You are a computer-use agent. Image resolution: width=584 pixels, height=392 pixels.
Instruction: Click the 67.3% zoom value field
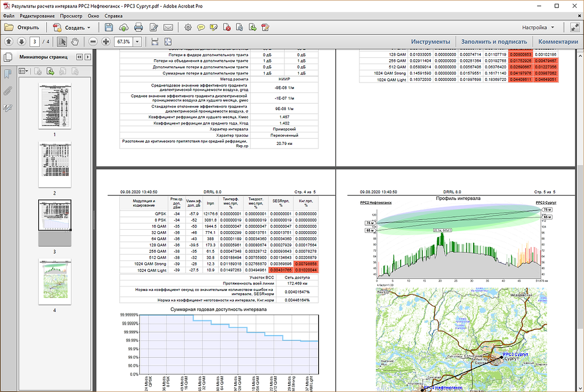tap(123, 42)
